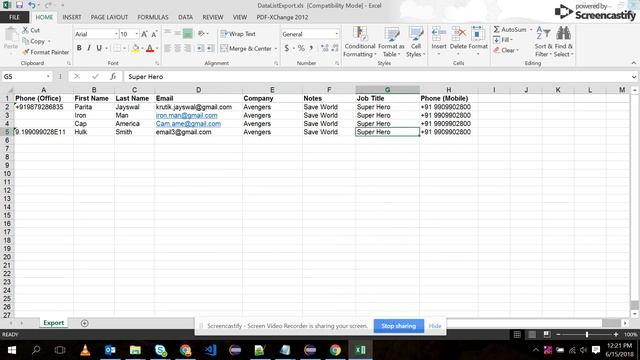Toggle center text alignment
This screenshot has height=360, width=640.
[x=178, y=49]
